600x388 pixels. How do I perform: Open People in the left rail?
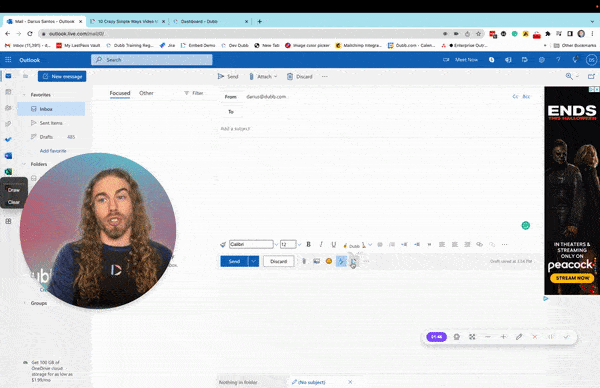[x=8, y=108]
